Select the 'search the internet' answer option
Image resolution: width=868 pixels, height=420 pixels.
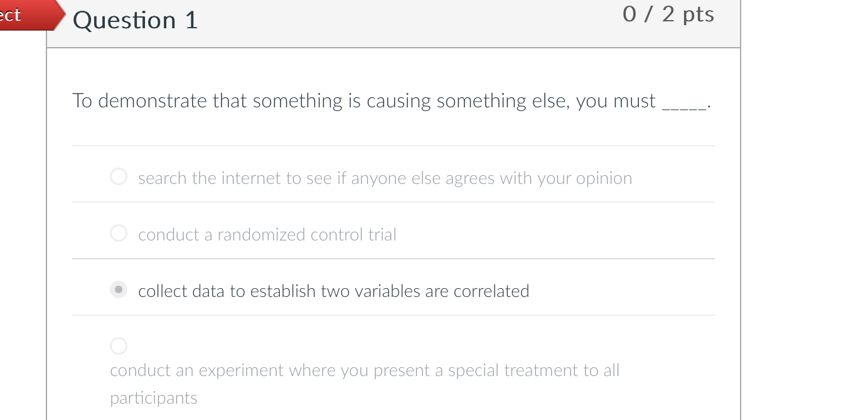click(118, 176)
